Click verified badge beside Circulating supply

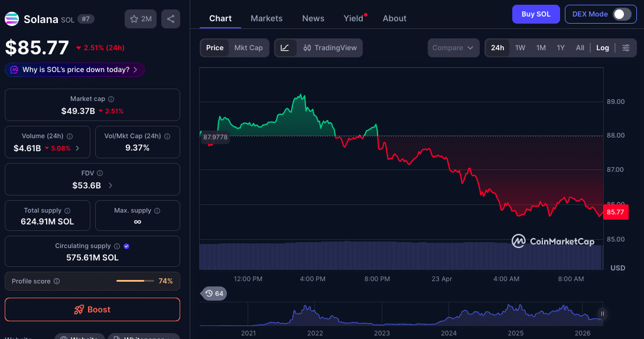[126, 246]
